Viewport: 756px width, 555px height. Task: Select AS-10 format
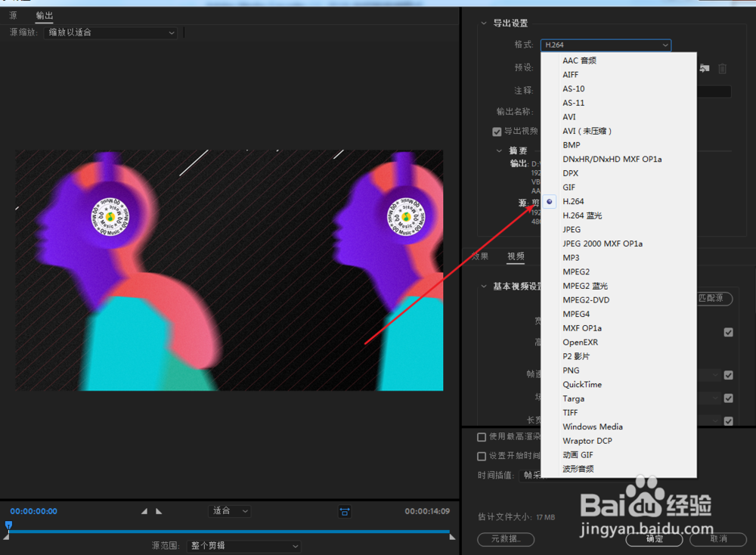(x=618, y=88)
